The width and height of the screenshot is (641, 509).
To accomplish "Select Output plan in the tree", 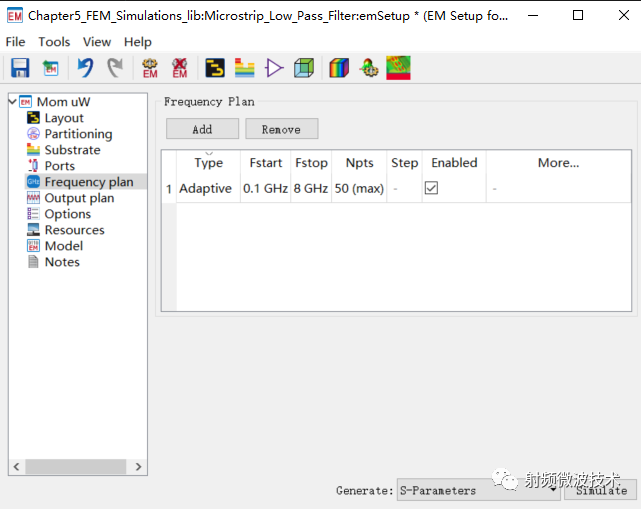I will point(79,198).
